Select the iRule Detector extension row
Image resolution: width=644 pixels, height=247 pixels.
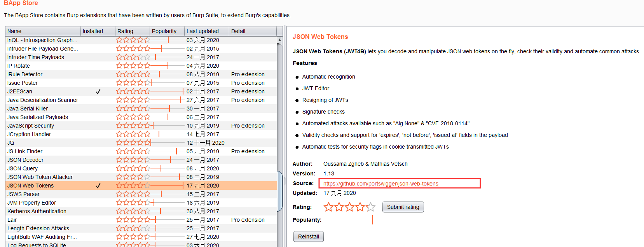pyautogui.click(x=141, y=74)
